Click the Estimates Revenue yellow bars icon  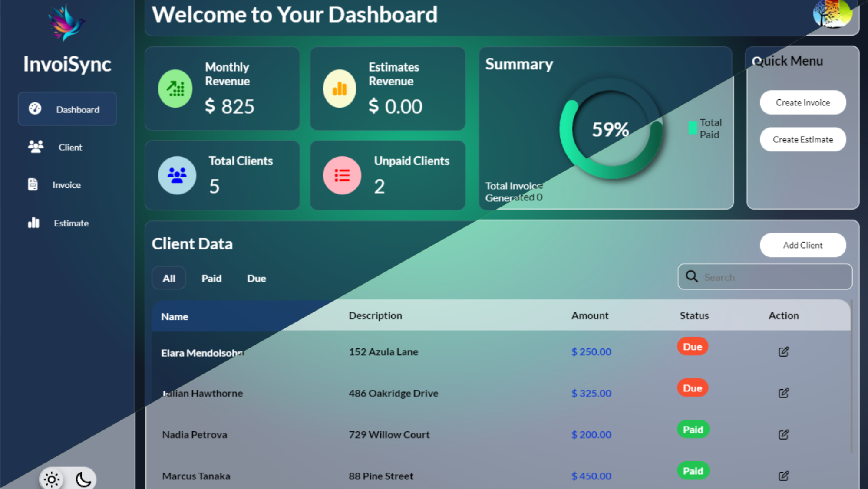coord(340,89)
